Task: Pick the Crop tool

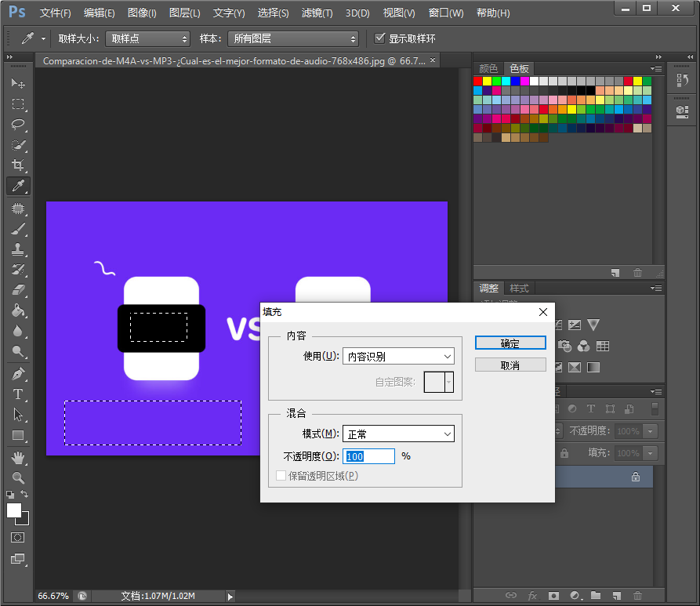Action: (x=18, y=165)
